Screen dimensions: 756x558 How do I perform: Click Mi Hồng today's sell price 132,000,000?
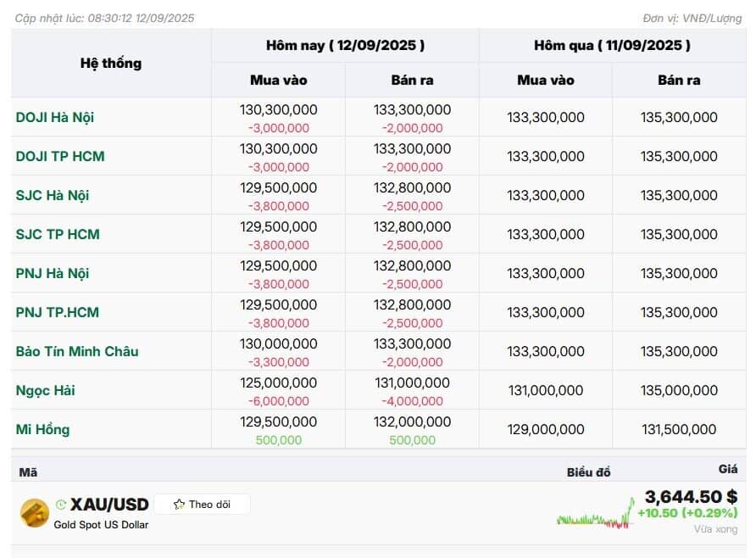coord(412,422)
